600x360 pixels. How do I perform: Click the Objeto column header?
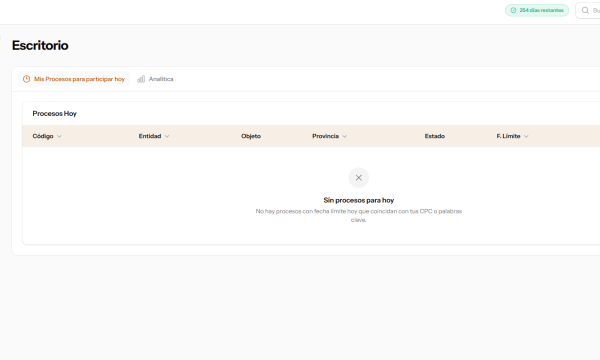251,136
